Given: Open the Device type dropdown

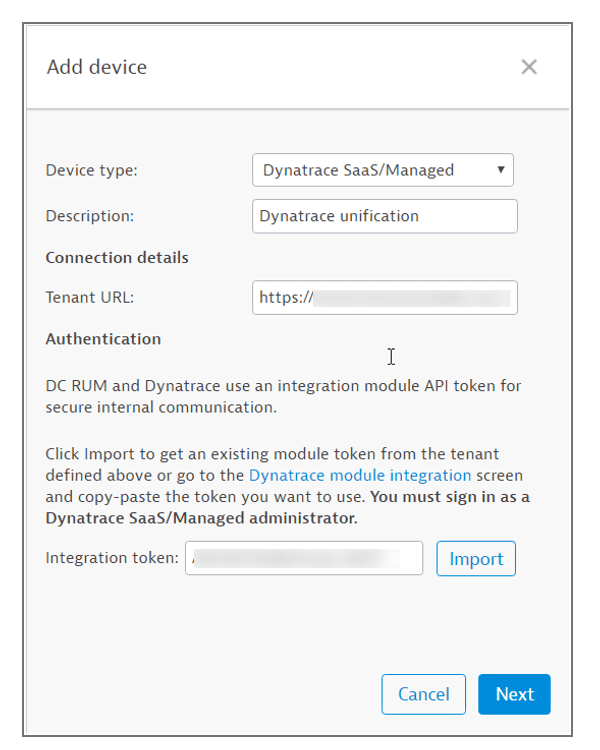Looking at the screenshot, I should (383, 170).
